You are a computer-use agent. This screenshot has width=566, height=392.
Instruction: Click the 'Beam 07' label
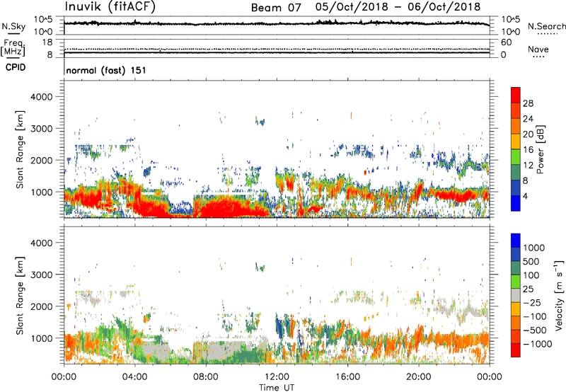click(276, 8)
